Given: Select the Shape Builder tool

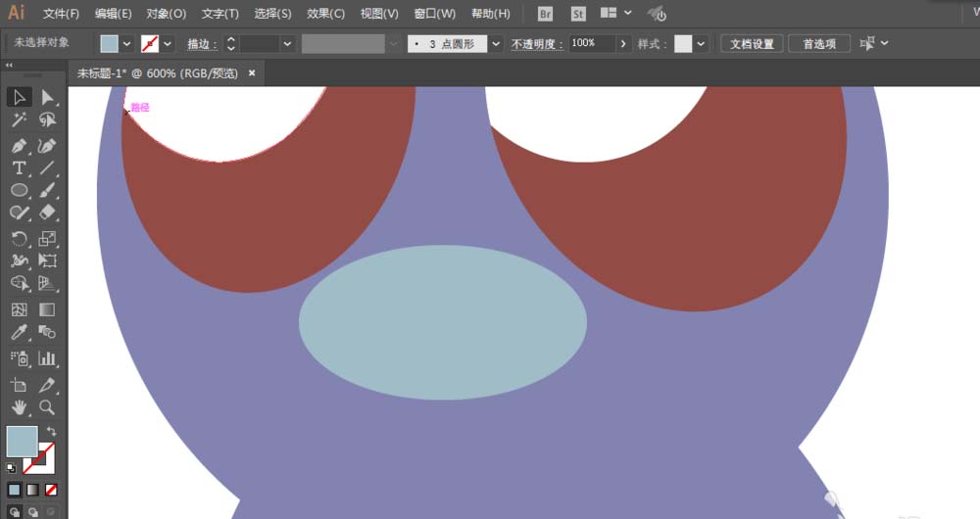Looking at the screenshot, I should 20,283.
